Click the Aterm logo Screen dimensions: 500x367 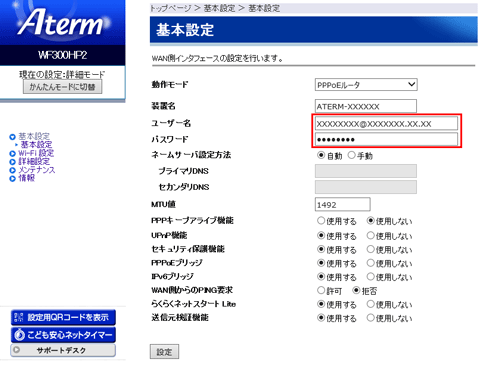62,22
